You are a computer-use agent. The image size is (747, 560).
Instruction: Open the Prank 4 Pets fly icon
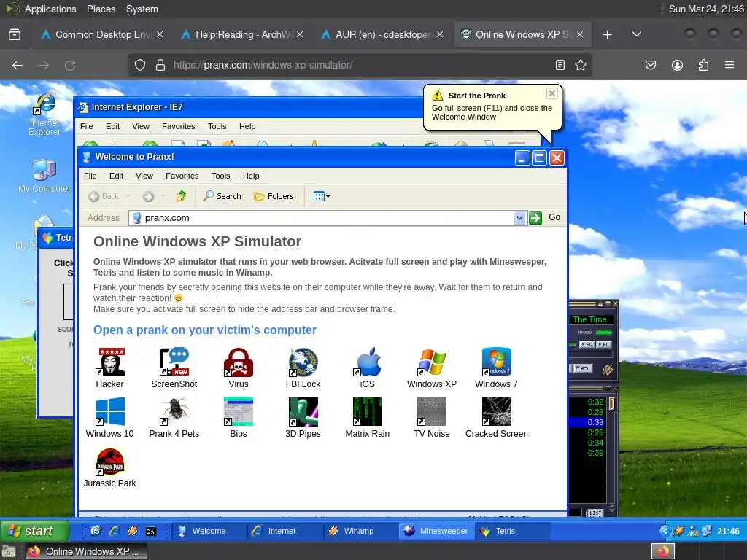click(174, 411)
